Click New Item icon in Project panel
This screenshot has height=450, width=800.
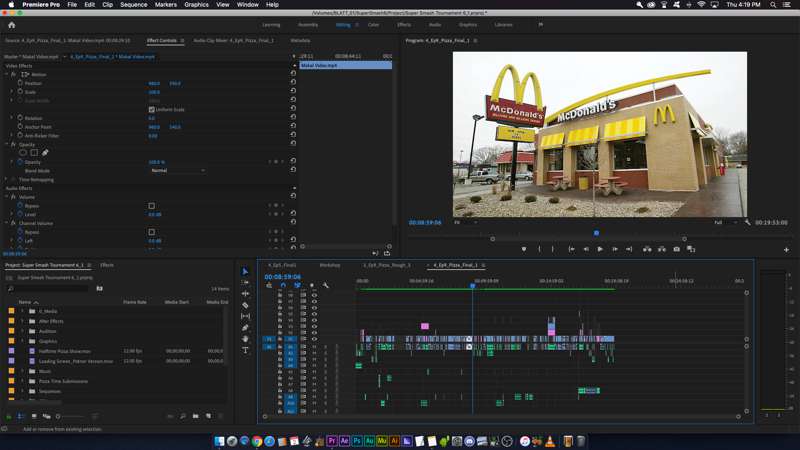[208, 416]
